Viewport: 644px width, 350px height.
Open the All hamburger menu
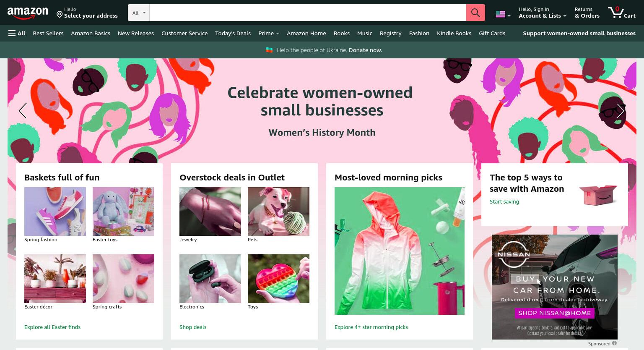(x=17, y=33)
